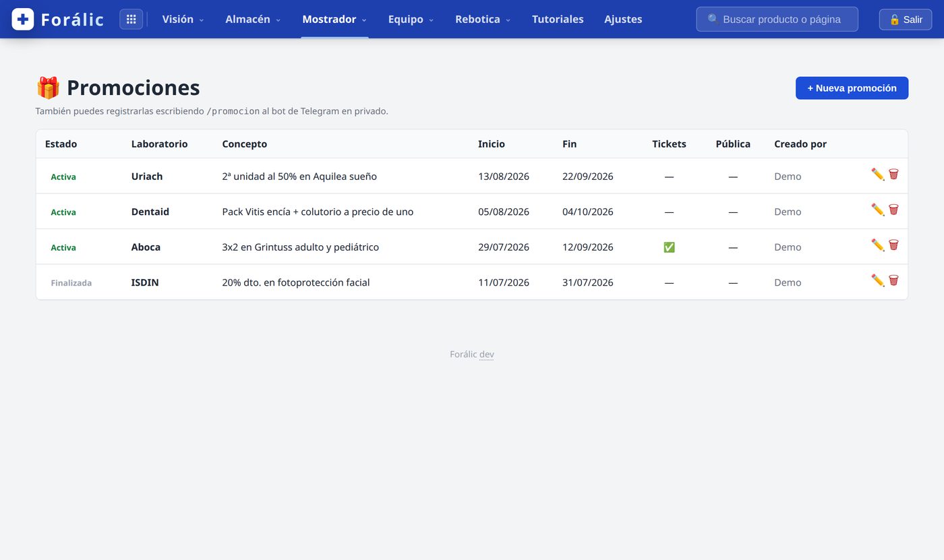Click end date 12/09/2026
The height and width of the screenshot is (560, 944).
588,247
